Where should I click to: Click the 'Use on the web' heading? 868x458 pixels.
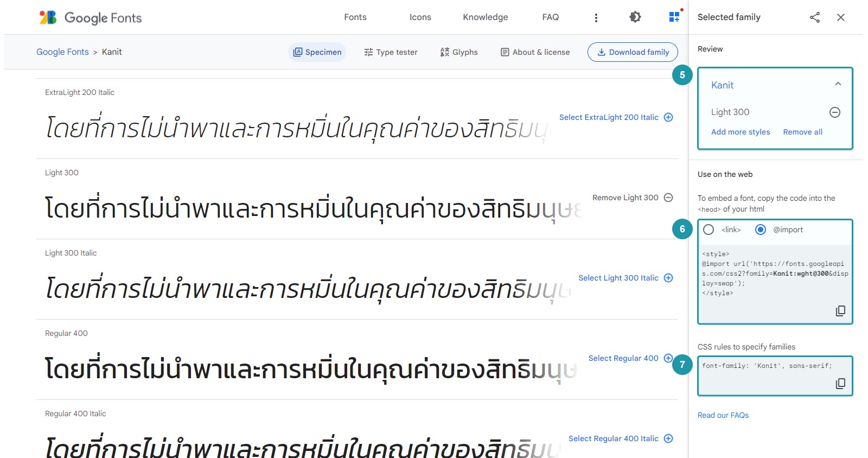tap(725, 174)
